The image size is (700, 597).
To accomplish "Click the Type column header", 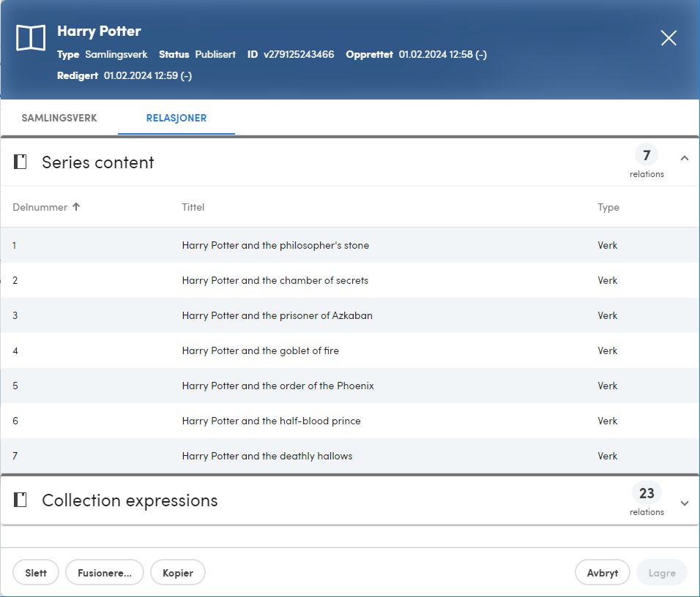I will pyautogui.click(x=608, y=207).
